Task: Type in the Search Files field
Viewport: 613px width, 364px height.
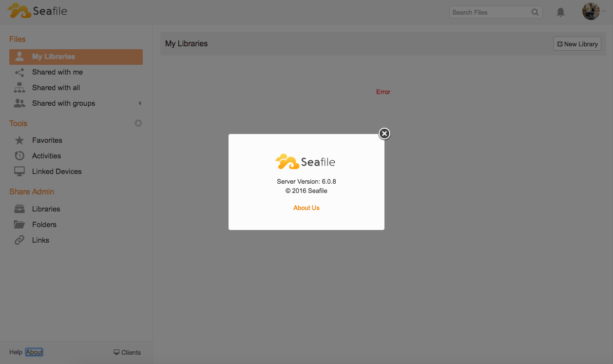Action: (487, 12)
